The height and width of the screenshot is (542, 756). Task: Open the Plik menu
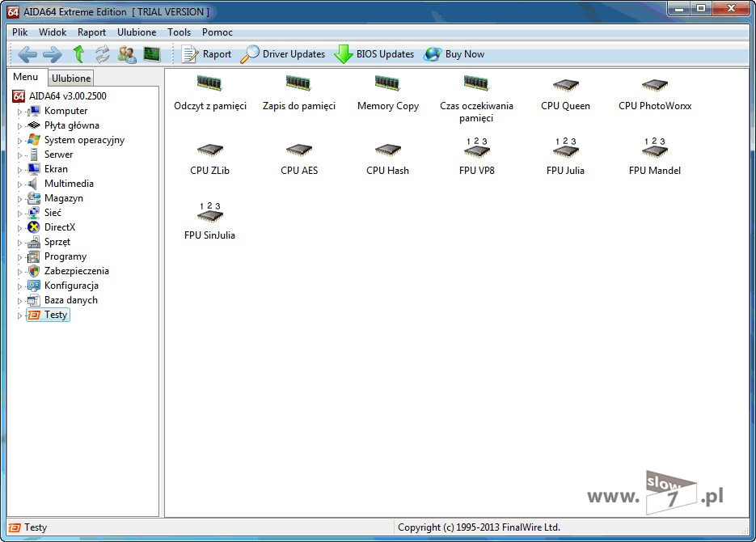[19, 32]
